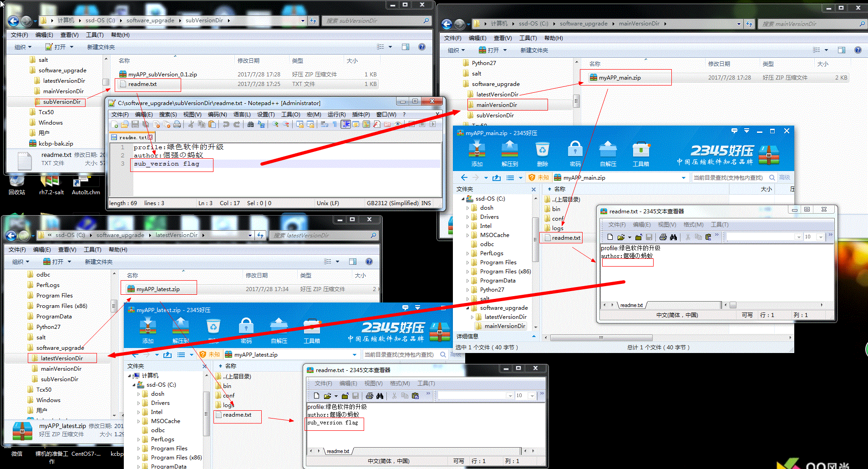868x469 pixels.
Task: Open font size dropdown in lower text viewer
Action: [532, 396]
